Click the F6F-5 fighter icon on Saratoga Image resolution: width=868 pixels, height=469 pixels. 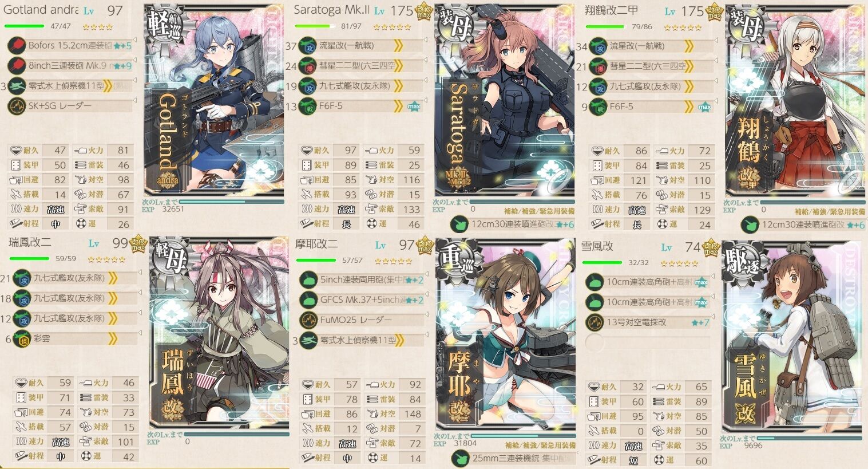pos(310,107)
